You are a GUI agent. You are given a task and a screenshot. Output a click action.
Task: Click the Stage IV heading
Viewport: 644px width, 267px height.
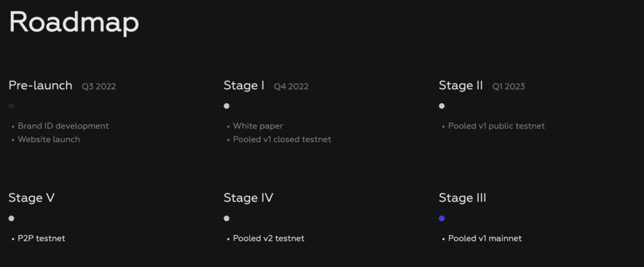pyautogui.click(x=248, y=198)
